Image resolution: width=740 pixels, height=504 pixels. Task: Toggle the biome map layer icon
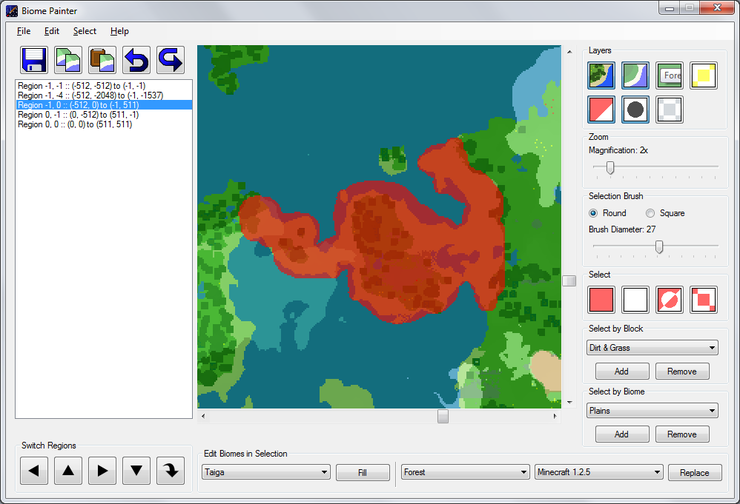601,76
